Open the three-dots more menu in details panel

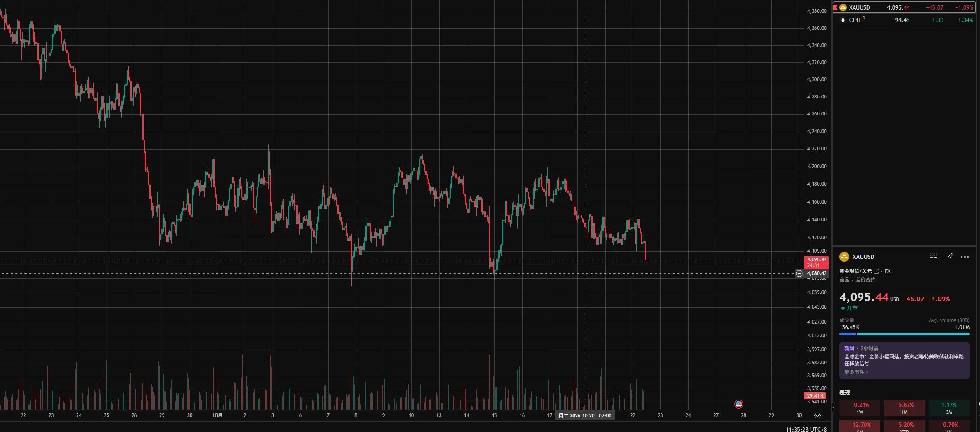[965, 257]
